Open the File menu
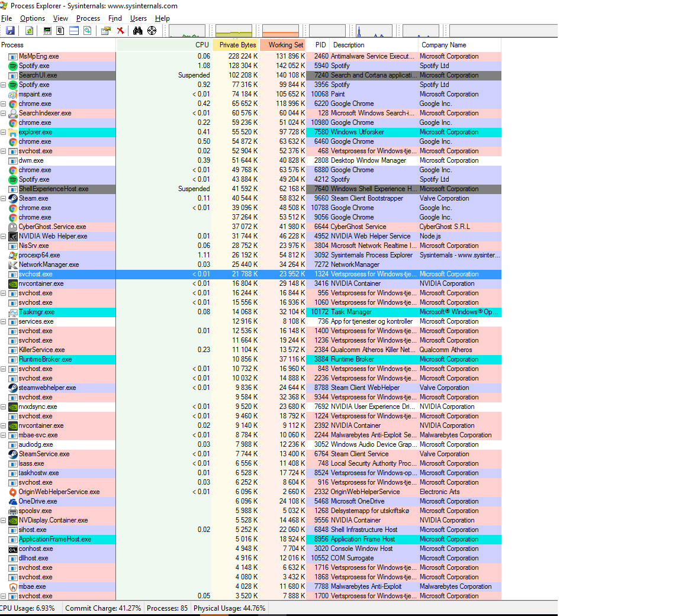The height and width of the screenshot is (616, 682). [x=7, y=18]
